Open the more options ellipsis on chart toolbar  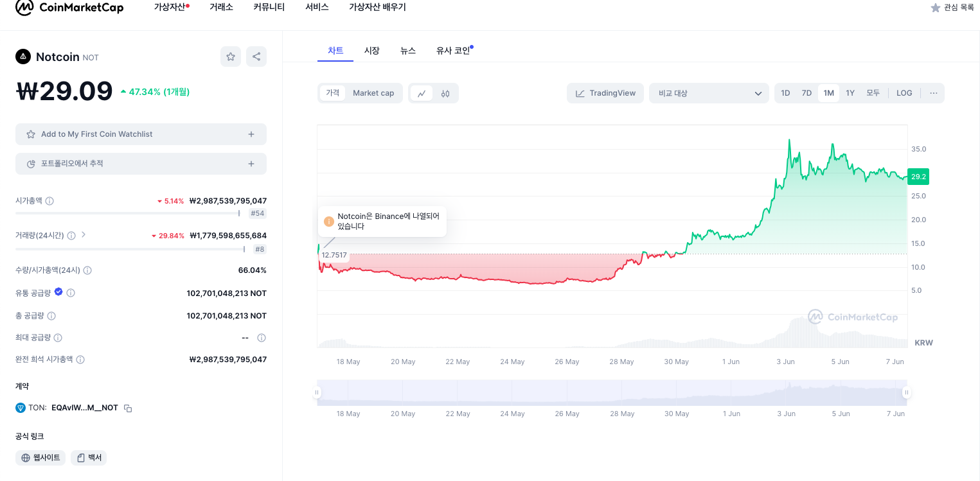coord(934,93)
